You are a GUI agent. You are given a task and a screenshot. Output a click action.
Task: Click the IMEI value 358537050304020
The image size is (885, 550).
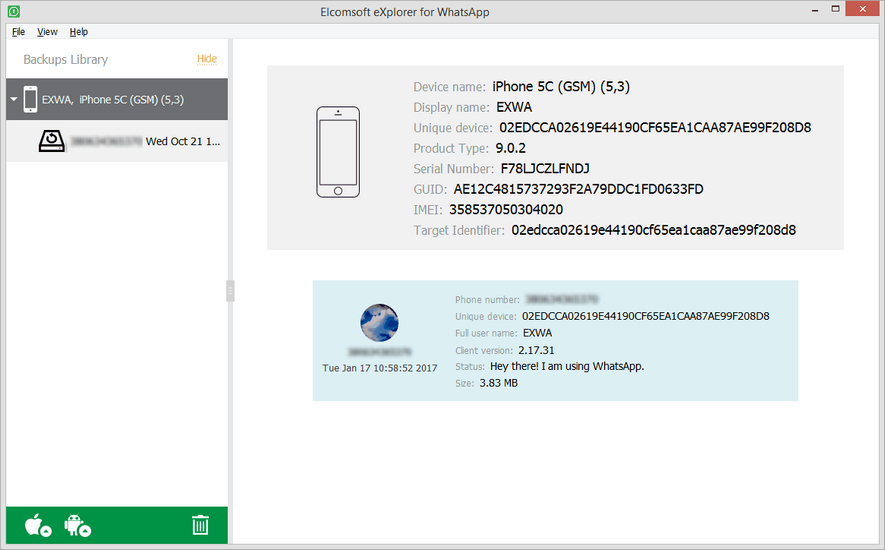point(506,209)
